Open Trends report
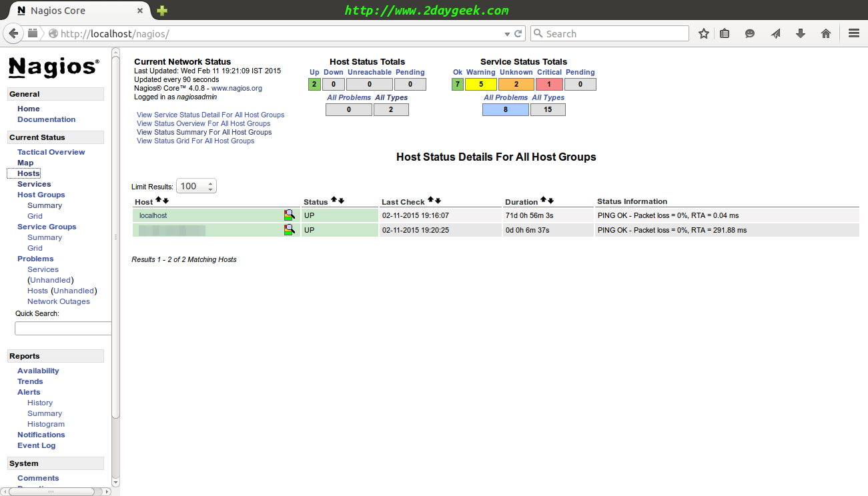Viewport: 868px width, 496px height. [30, 381]
